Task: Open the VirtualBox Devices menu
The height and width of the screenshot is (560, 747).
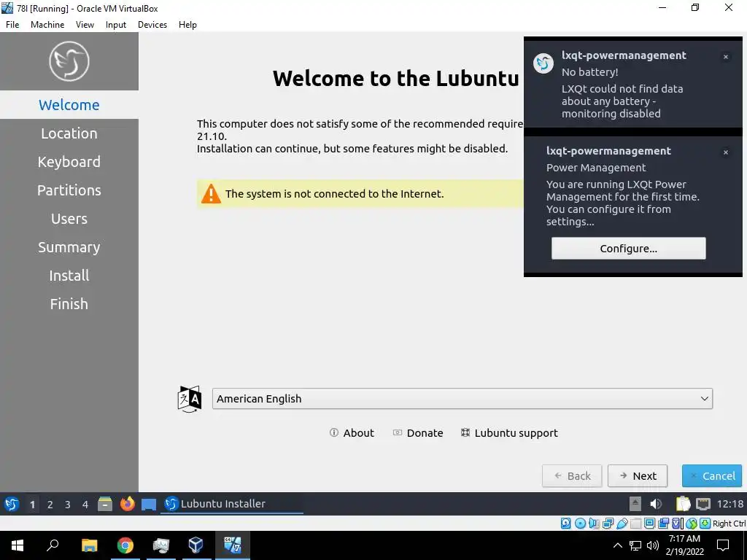Action: pos(152,25)
